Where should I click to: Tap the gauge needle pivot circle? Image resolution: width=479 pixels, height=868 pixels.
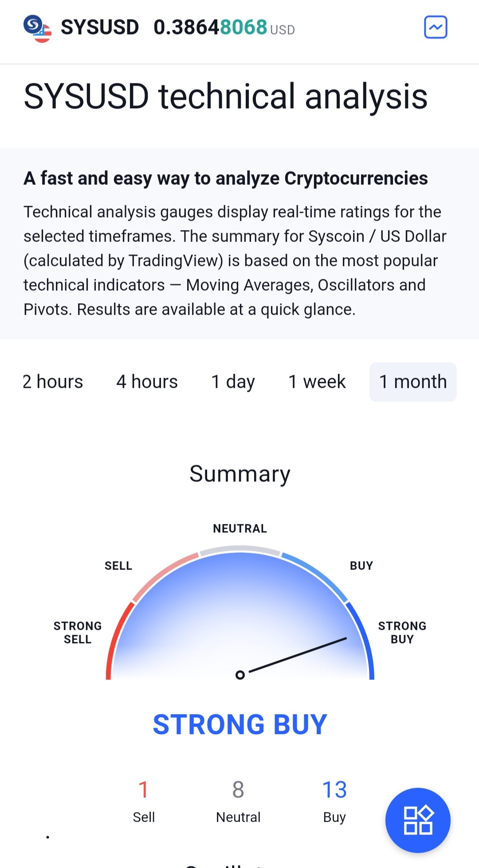[x=240, y=675]
